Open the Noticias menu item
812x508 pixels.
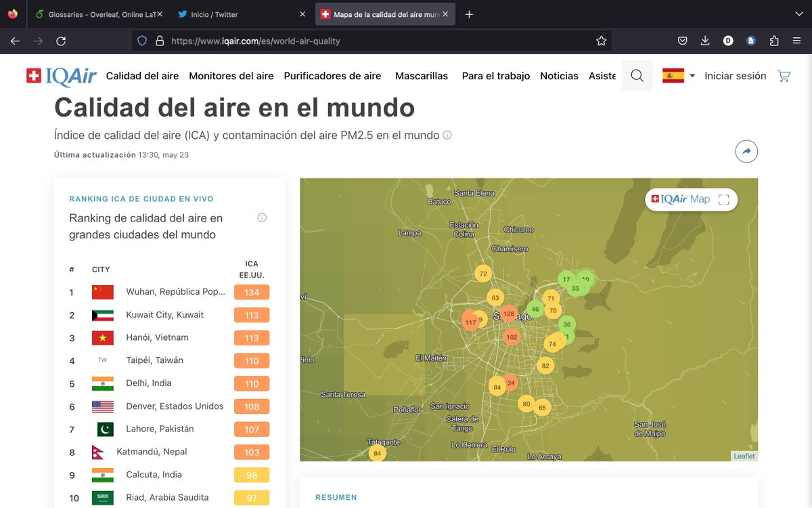(x=559, y=76)
